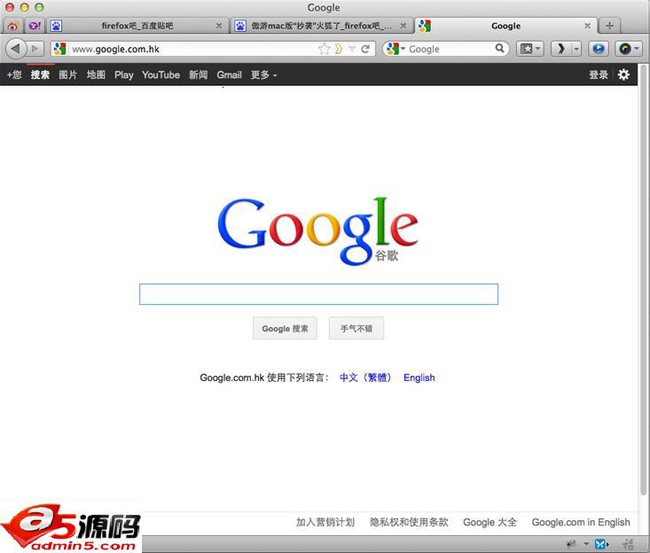Click the Google favicon in address bar
650x553 pixels.
click(60, 49)
